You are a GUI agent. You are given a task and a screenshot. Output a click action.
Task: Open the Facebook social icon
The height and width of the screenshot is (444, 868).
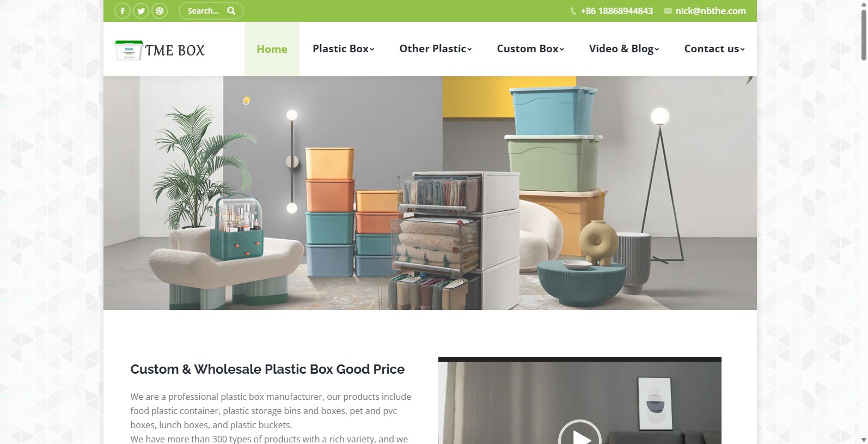(x=123, y=11)
